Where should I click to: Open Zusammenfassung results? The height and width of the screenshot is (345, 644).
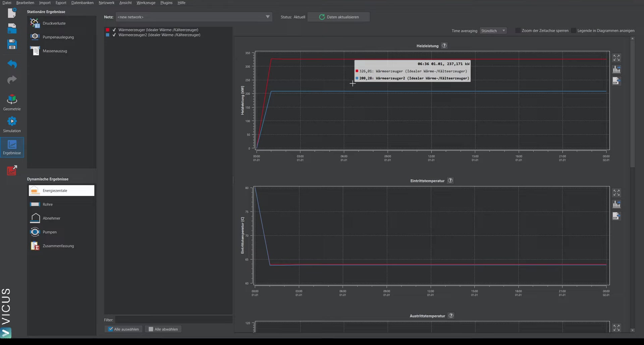61,246
